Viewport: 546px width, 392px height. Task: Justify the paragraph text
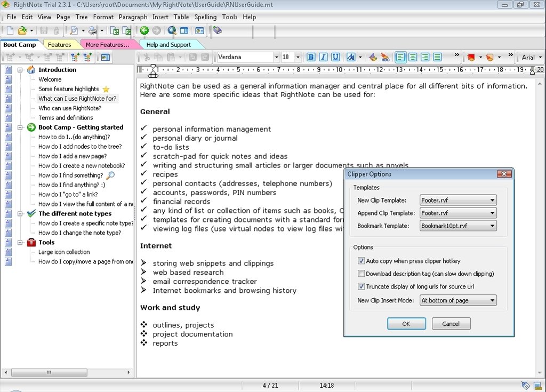click(437, 57)
